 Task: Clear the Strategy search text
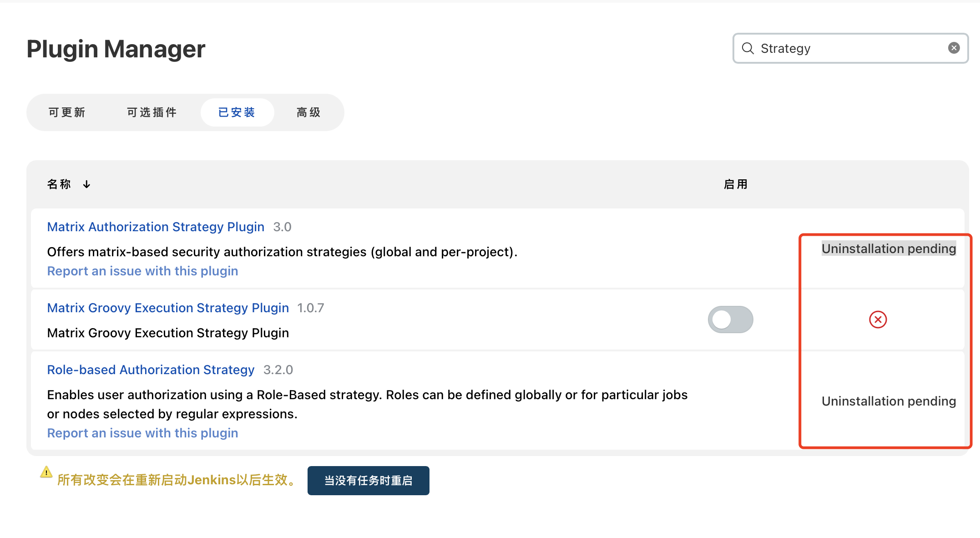pyautogui.click(x=954, y=48)
